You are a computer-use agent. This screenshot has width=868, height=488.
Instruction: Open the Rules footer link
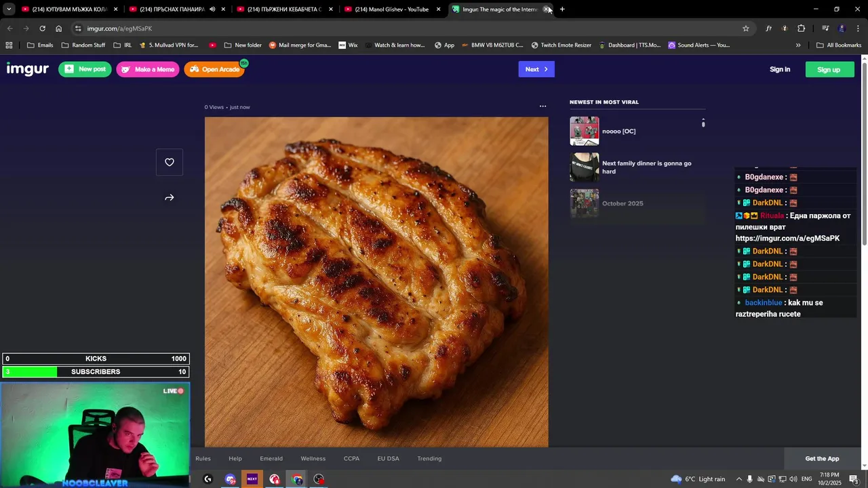tap(203, 459)
